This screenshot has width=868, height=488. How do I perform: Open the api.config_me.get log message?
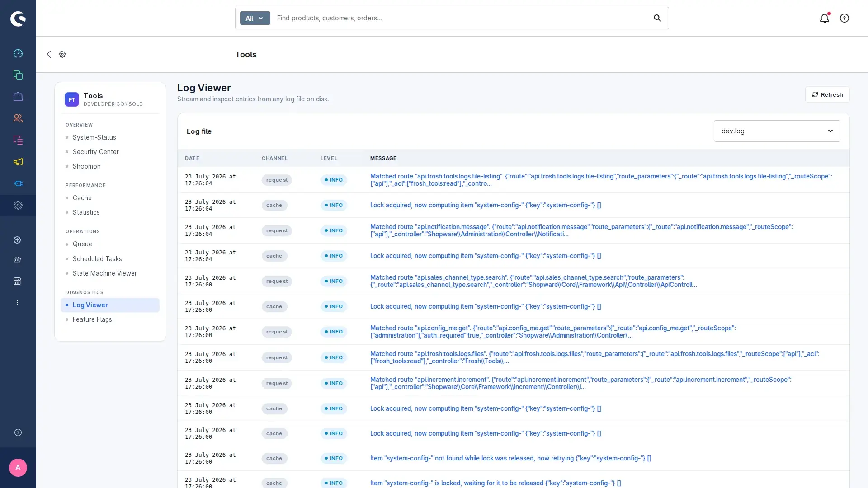(553, 332)
